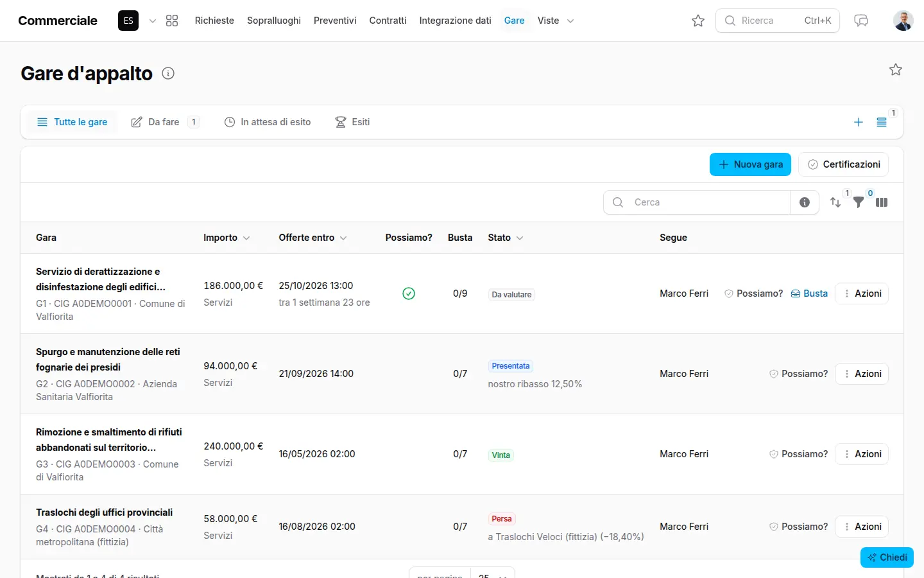The height and width of the screenshot is (578, 924).
Task: Open Azioni for Rimozione e smaltimento row
Action: point(862,454)
